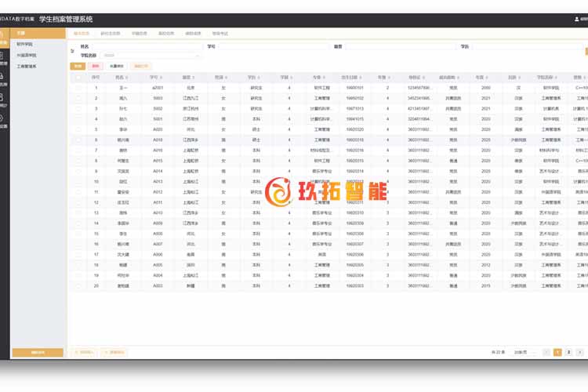Image resolution: width=588 pixels, height=392 pixels.
Task: Open the 学院名称 dropdown selector
Action: click(151, 56)
